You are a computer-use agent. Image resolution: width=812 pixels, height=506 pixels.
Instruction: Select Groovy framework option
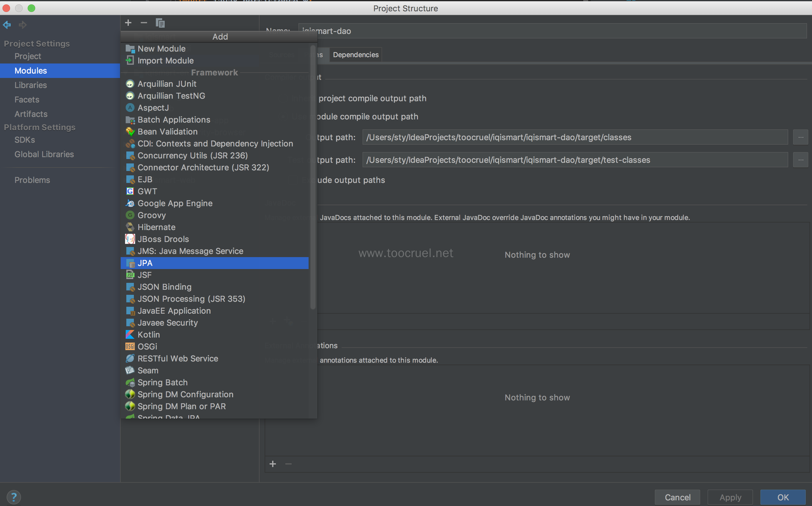(151, 215)
